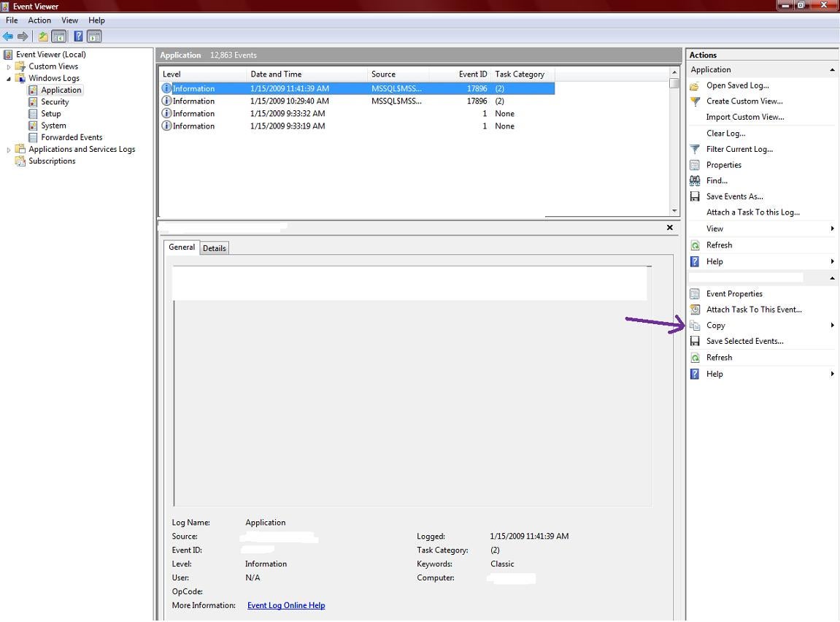Click the upper Refresh action in Actions pane
This screenshot has width=840, height=622.
point(719,245)
